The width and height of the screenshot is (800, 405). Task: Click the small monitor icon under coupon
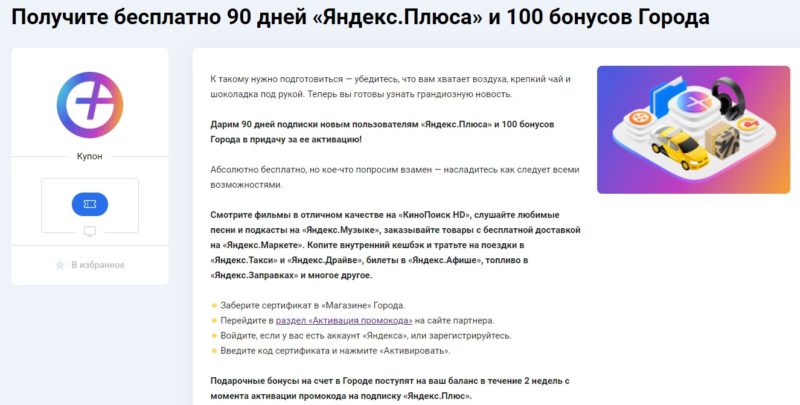point(89,232)
